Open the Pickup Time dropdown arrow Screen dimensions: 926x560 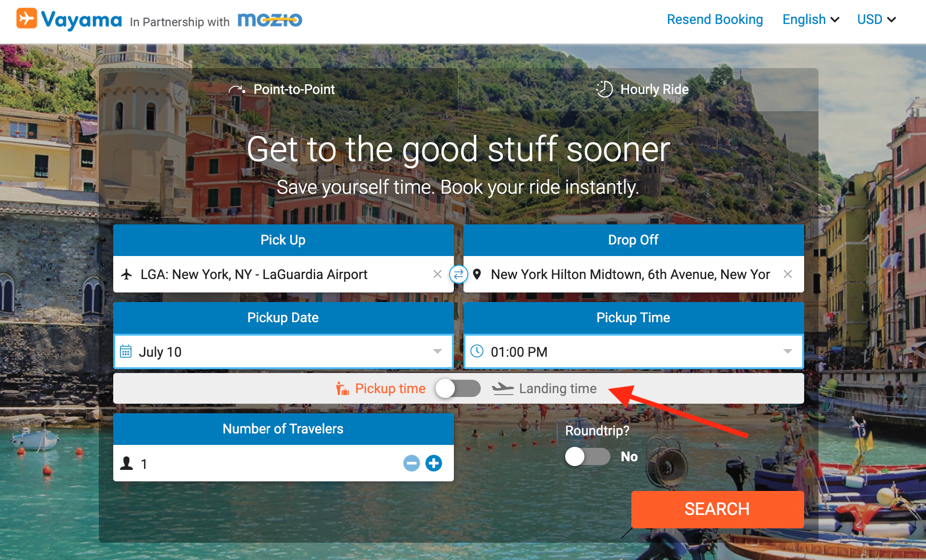pyautogui.click(x=788, y=351)
